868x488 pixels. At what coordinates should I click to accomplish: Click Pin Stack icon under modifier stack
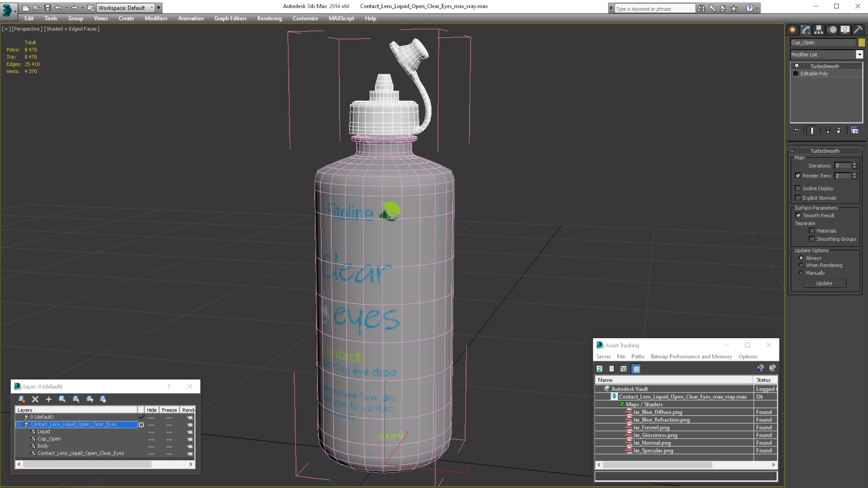796,131
